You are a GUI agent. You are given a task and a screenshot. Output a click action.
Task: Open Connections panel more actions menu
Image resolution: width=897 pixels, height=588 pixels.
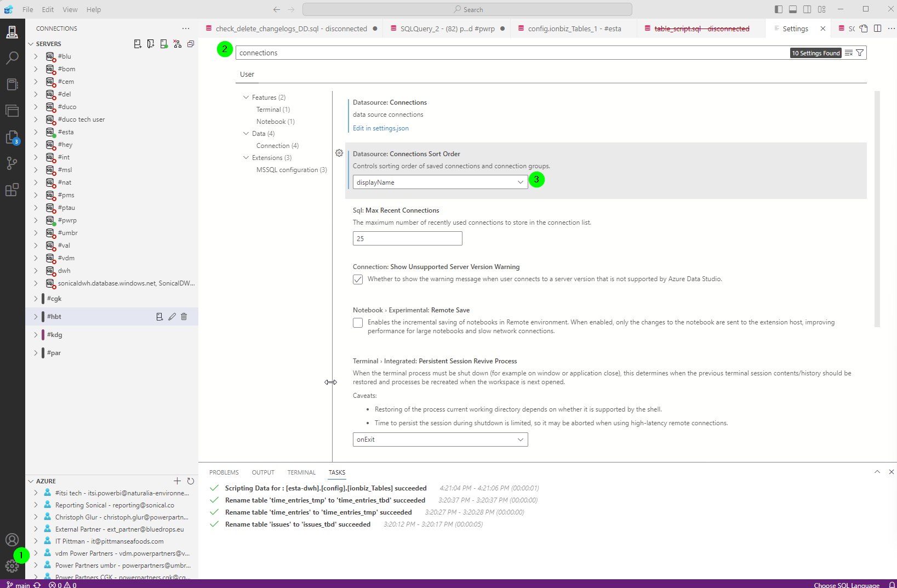click(x=186, y=28)
